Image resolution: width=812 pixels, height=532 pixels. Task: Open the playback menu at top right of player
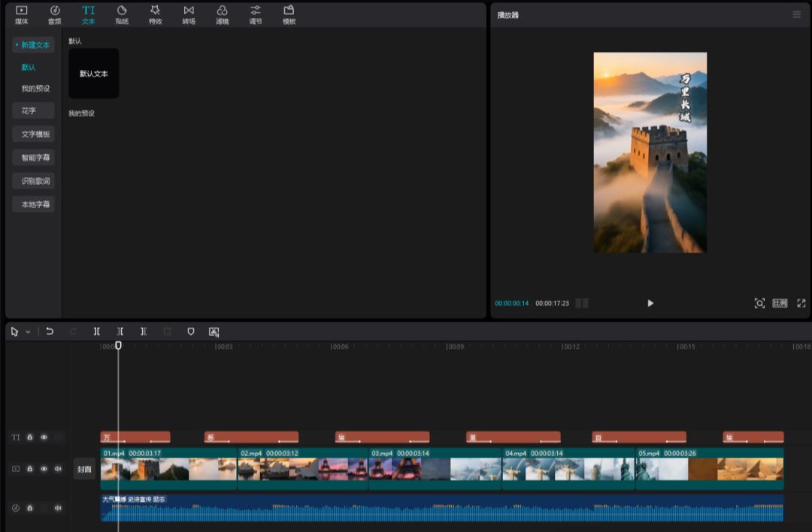[797, 15]
